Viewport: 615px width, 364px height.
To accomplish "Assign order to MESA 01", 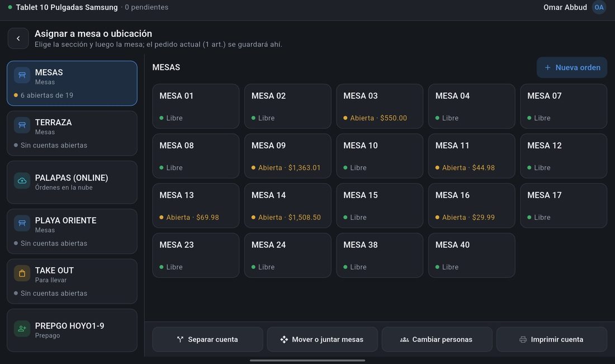I will [x=196, y=106].
